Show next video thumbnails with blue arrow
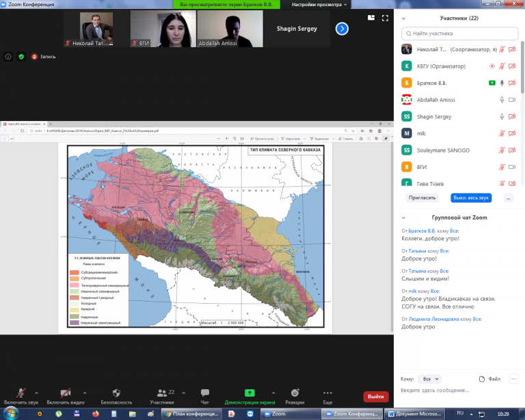The height and width of the screenshot is (420, 525). point(342,29)
